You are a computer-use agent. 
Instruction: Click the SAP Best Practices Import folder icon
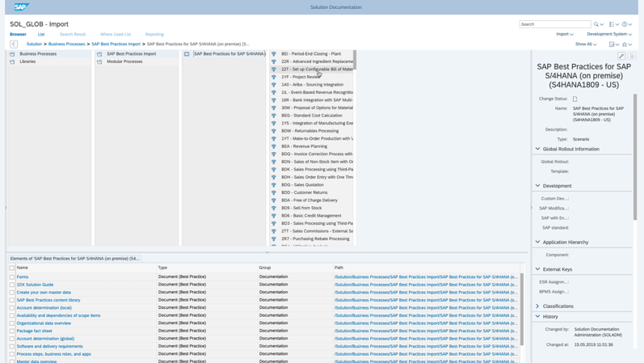tap(99, 54)
